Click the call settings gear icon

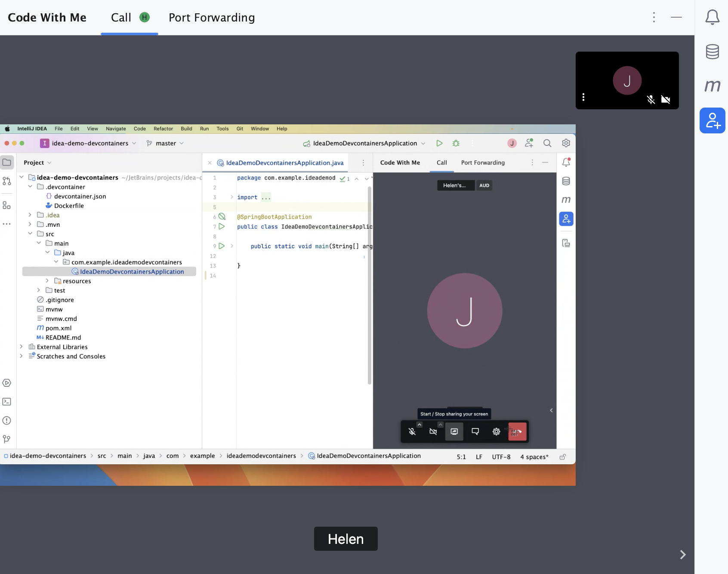tap(496, 432)
